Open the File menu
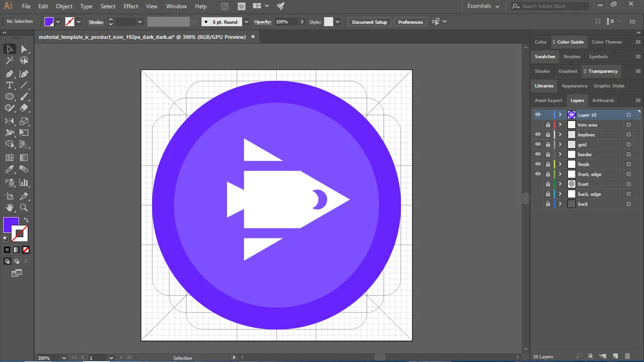 [26, 6]
